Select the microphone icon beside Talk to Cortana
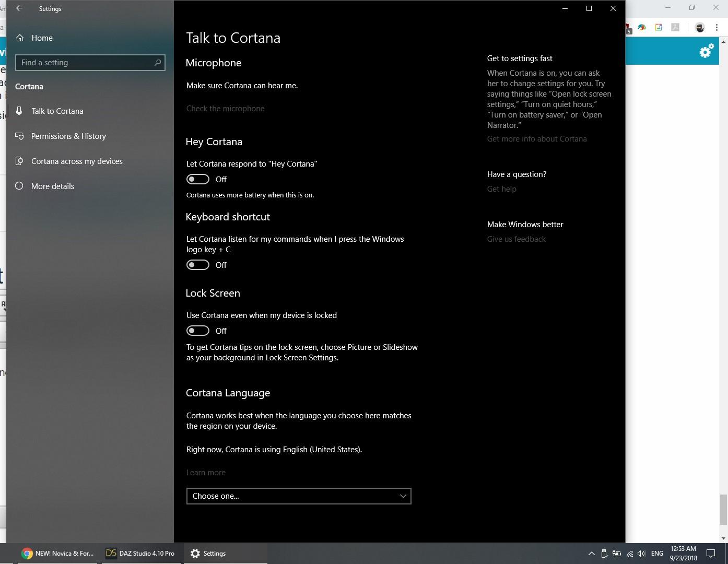Image resolution: width=728 pixels, height=564 pixels. pyautogui.click(x=19, y=111)
